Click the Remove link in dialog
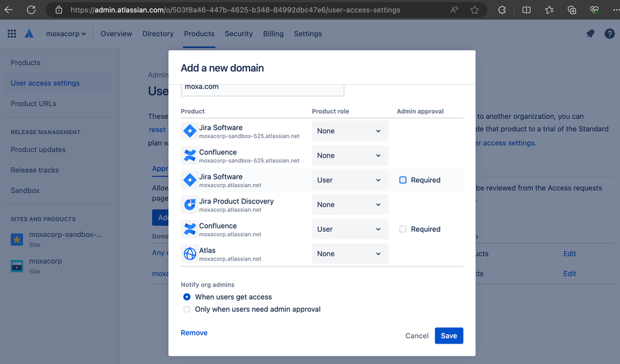This screenshot has height=364, width=620. [x=194, y=333]
